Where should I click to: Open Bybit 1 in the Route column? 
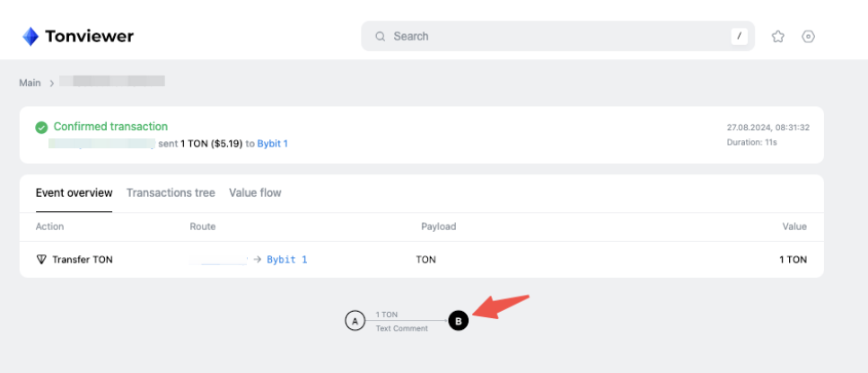286,260
